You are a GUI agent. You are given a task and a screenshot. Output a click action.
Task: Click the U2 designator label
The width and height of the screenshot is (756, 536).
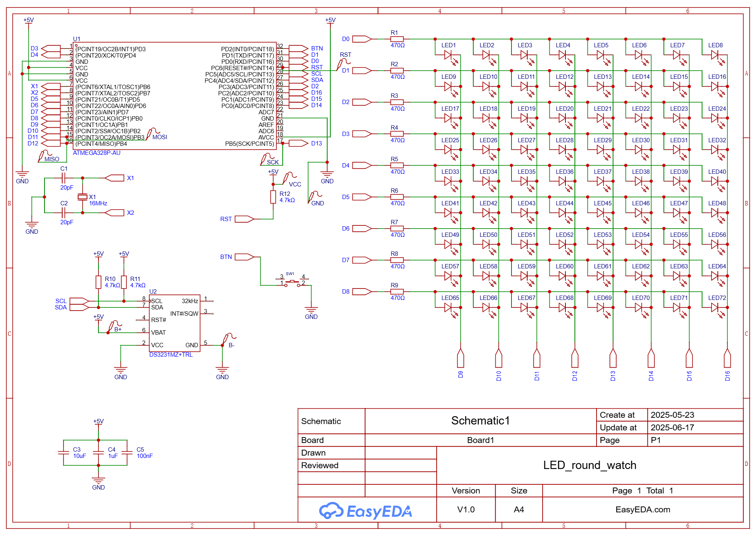153,292
